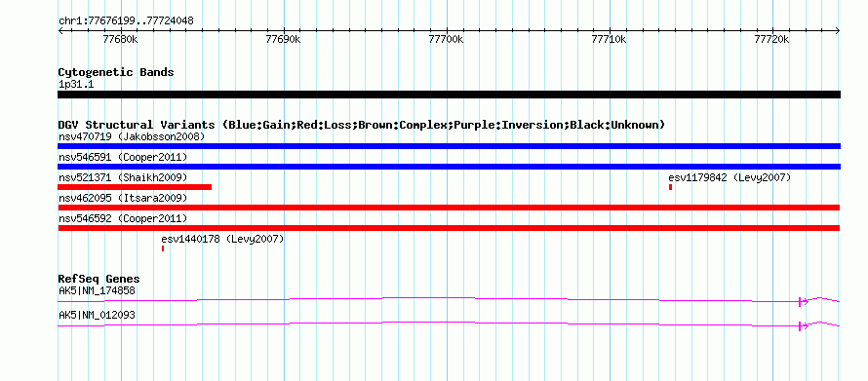The width and height of the screenshot is (868, 381).
Task: Click the red nsv546592 loss bar
Action: 449,228
